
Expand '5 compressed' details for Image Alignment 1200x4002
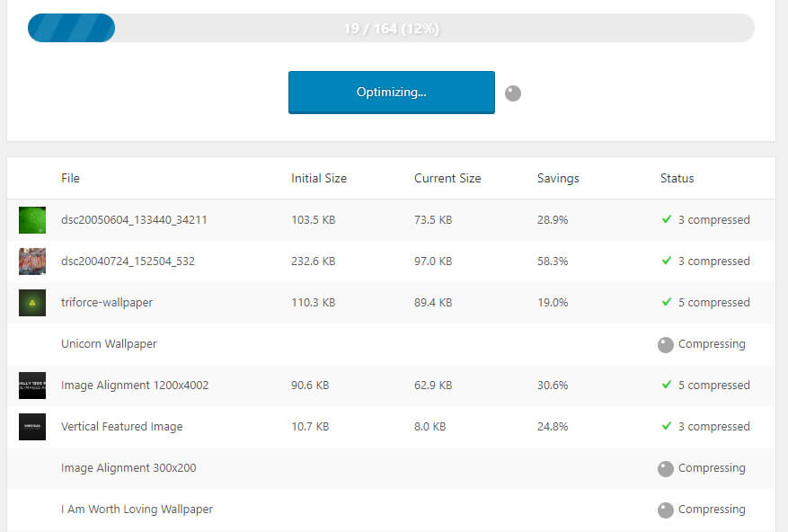[x=713, y=386]
